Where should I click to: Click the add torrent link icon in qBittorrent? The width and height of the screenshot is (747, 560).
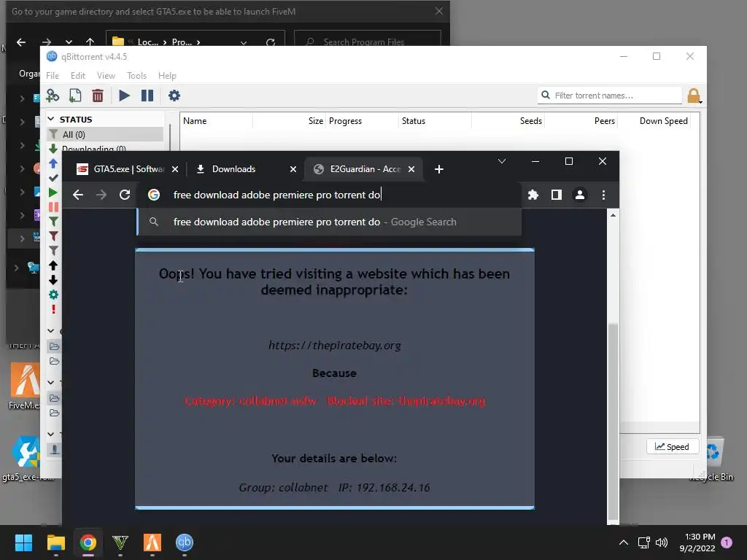point(53,96)
